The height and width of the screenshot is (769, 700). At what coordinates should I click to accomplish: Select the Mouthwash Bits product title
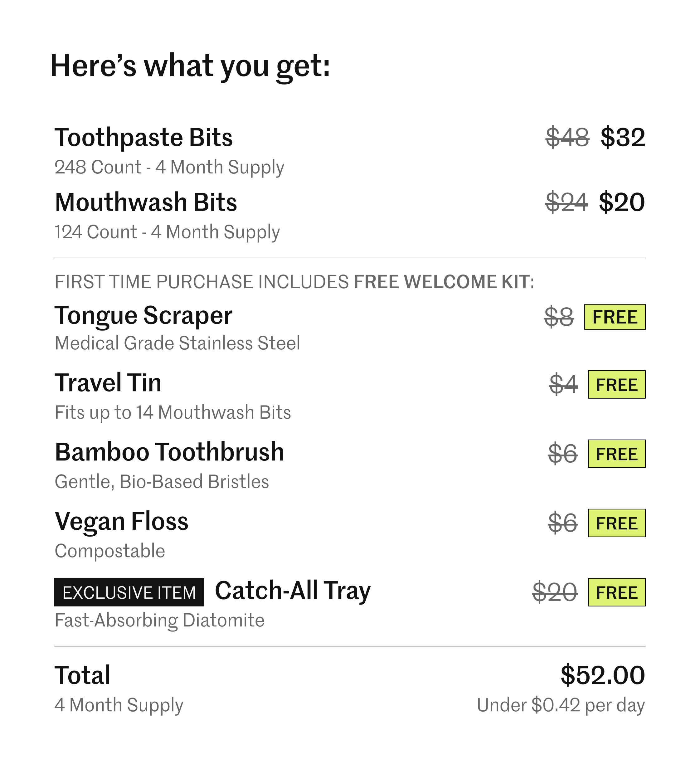click(146, 202)
